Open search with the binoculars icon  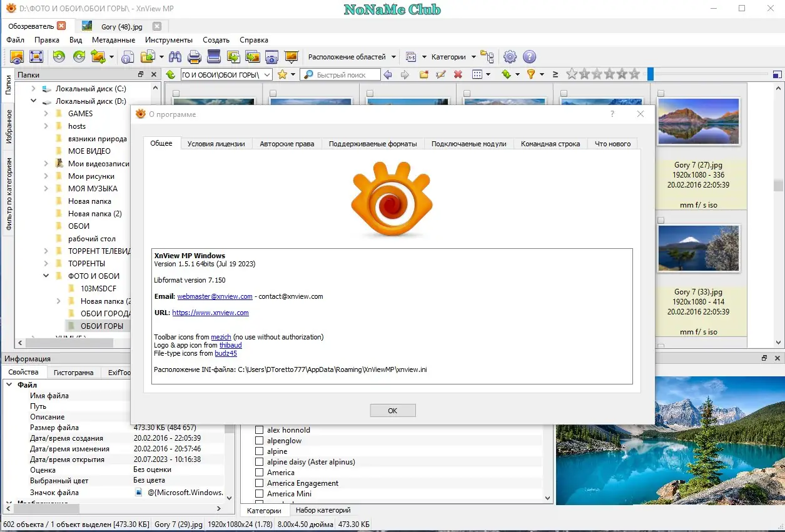pos(175,57)
